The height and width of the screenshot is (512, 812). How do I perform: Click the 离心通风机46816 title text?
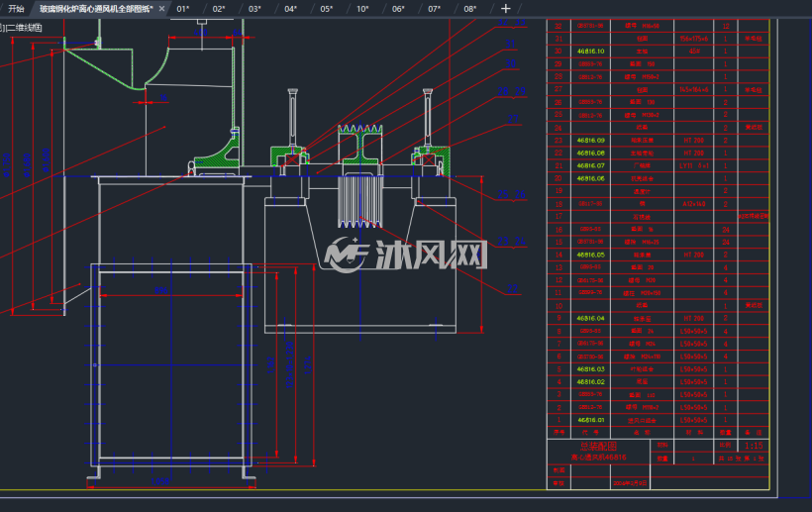click(598, 458)
